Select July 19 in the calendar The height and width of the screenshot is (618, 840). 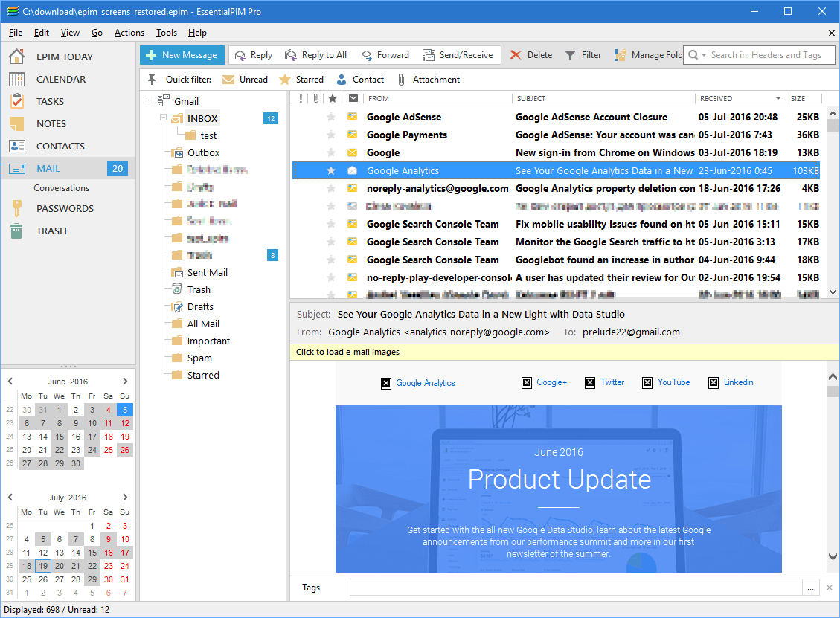43,566
